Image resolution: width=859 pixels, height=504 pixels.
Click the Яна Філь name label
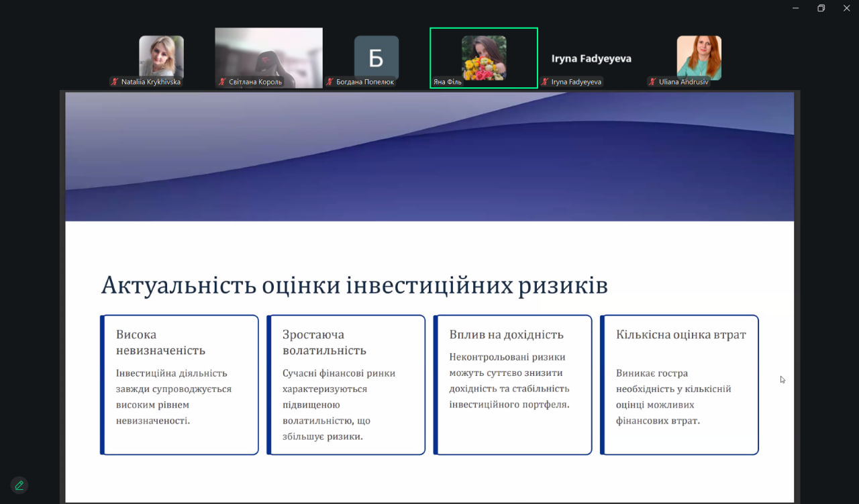(448, 82)
